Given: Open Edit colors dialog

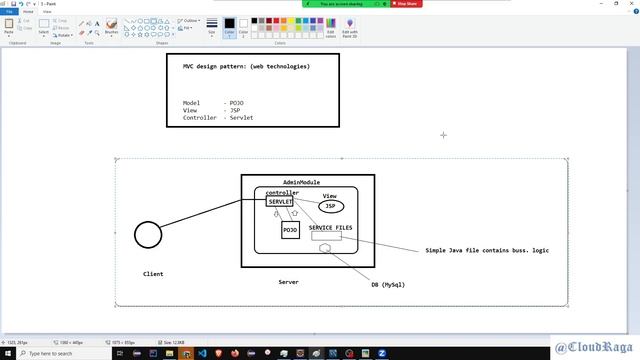Looking at the screenshot, I should pyautogui.click(x=331, y=28).
